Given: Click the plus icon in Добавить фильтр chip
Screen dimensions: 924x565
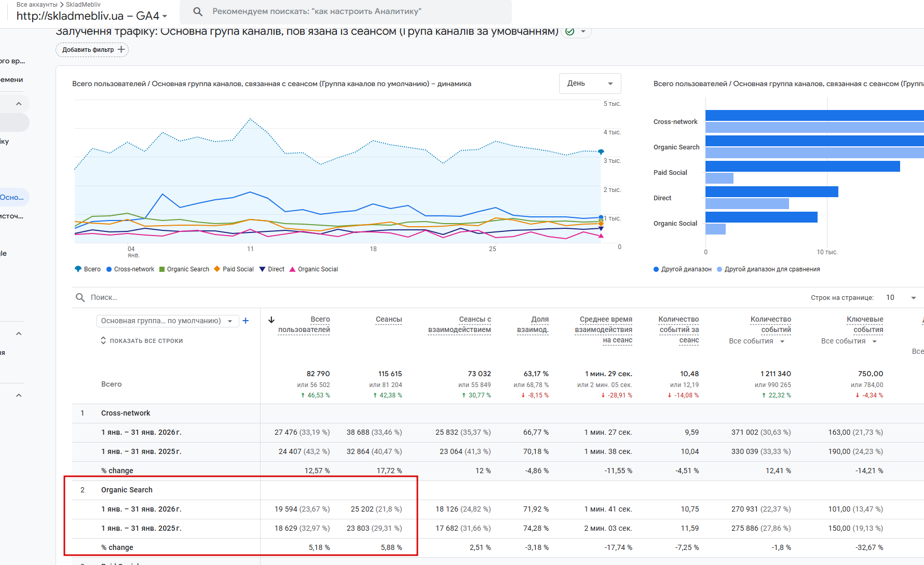Looking at the screenshot, I should click(x=121, y=49).
